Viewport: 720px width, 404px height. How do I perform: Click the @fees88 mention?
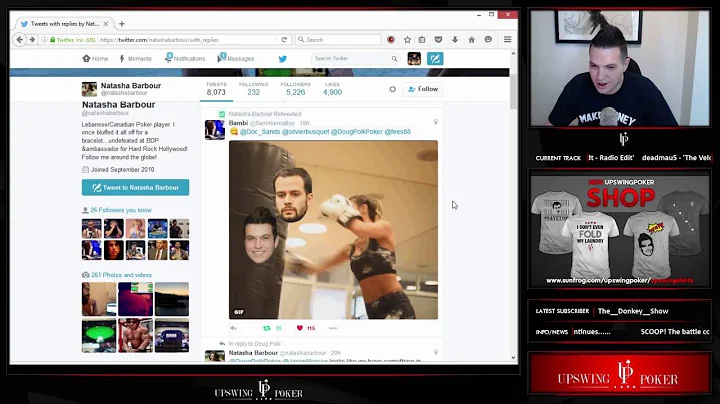398,132
